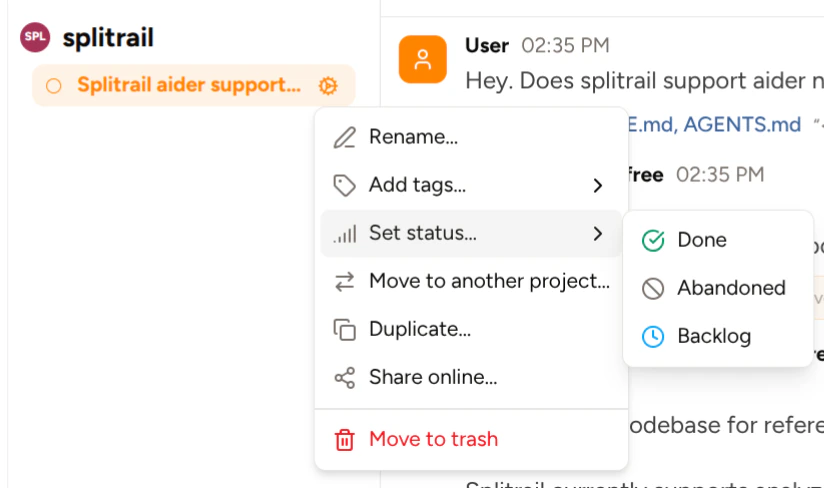Select Duplicate... in the context menu
The width and height of the screenshot is (824, 488).
point(471,329)
